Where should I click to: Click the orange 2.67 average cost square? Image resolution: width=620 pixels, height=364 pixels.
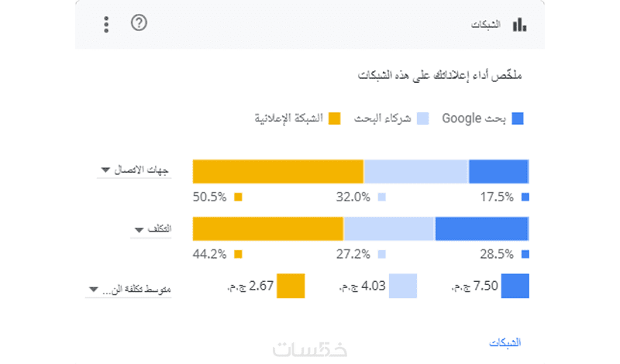tap(291, 287)
